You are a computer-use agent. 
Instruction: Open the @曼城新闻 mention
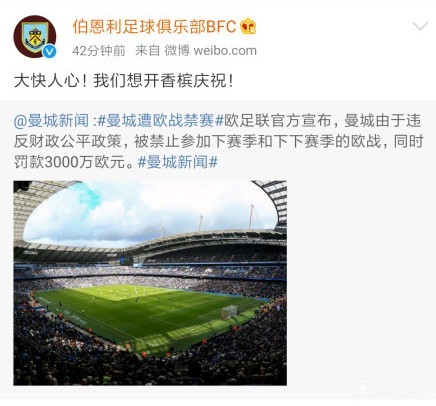pyautogui.click(x=52, y=121)
